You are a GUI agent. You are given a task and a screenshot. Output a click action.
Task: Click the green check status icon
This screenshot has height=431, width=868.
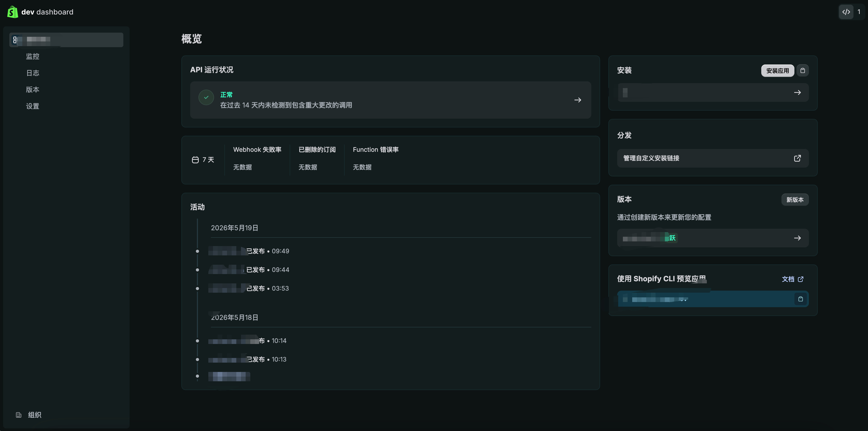point(206,97)
